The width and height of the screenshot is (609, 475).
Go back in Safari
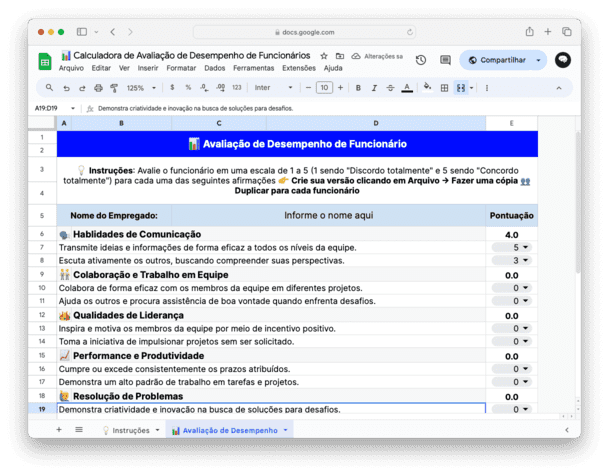pyautogui.click(x=113, y=32)
